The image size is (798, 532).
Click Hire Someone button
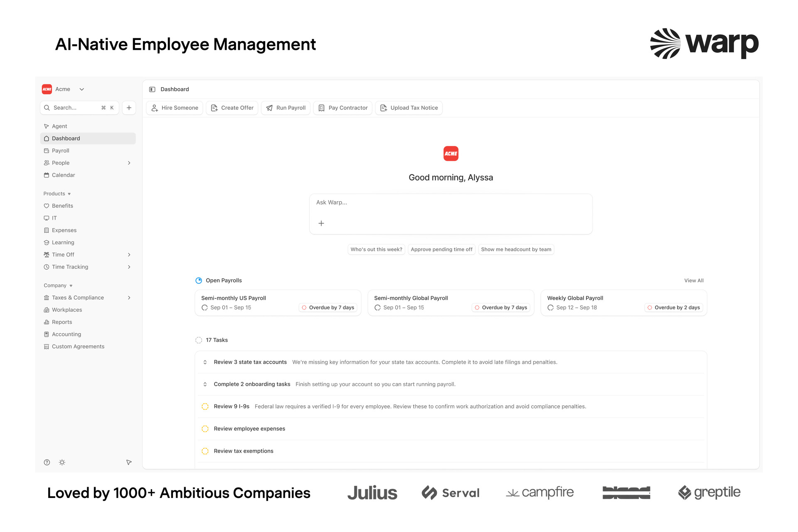point(175,108)
